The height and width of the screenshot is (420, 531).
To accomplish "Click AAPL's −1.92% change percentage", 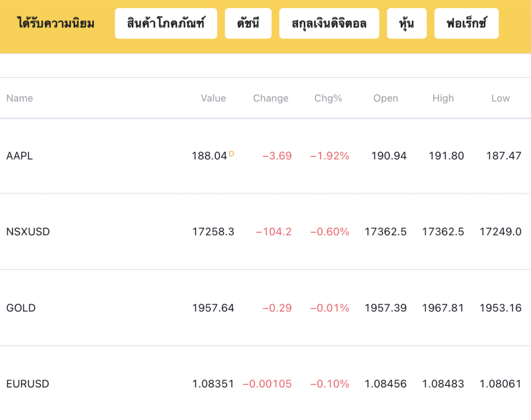I will [330, 156].
